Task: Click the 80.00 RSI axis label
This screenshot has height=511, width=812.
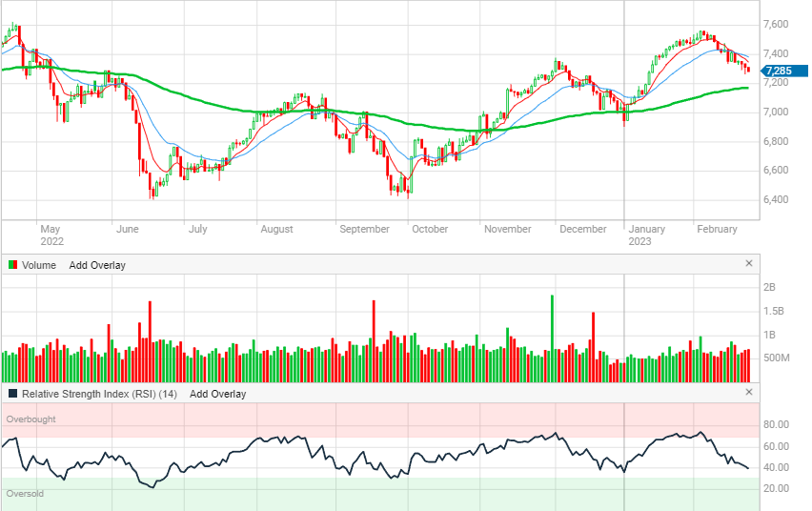Action: 775,425
